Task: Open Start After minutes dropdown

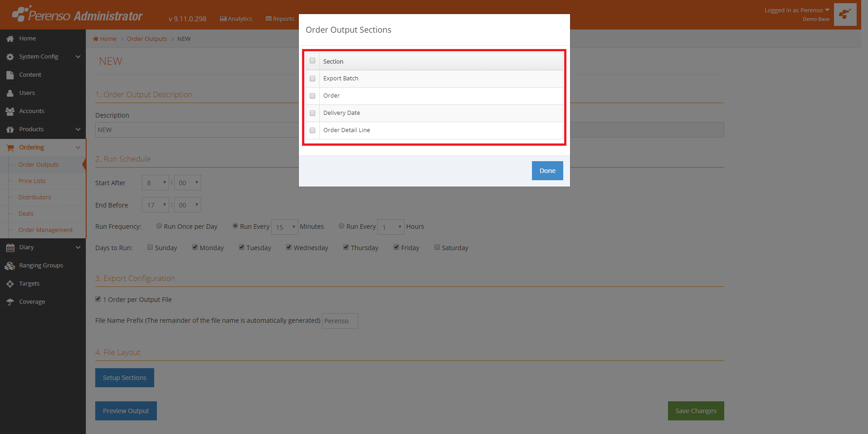Action: (188, 182)
